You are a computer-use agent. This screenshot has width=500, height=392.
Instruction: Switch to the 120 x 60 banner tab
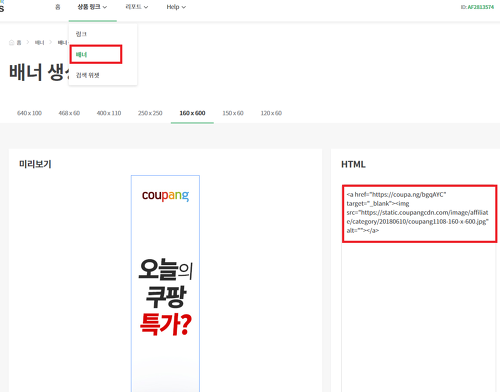[x=271, y=113]
